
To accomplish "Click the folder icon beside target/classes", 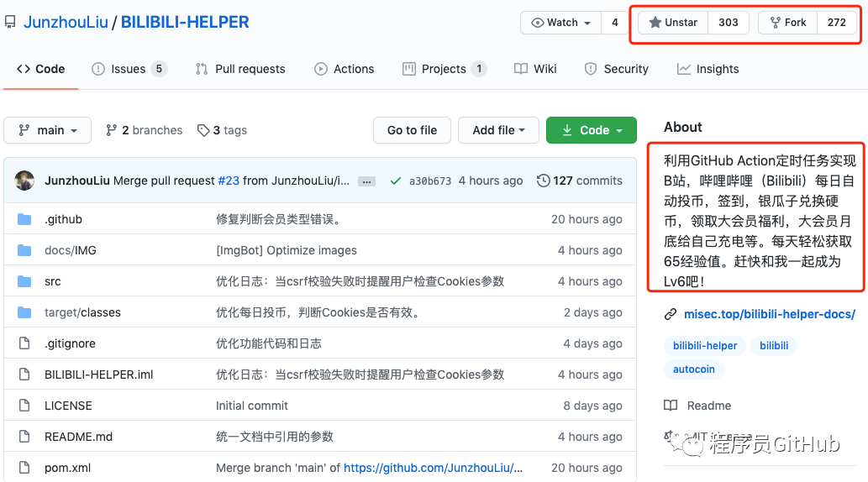I will (24, 312).
